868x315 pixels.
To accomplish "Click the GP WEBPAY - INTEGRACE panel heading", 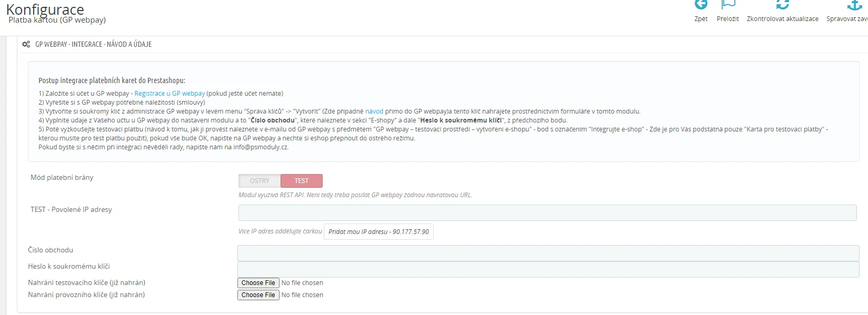I will click(x=93, y=45).
